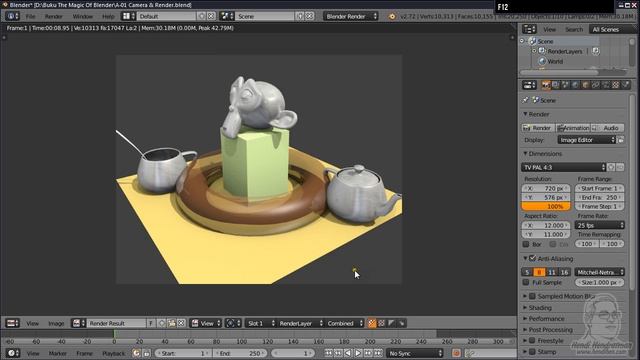Open the Blender Render engine dropdown
This screenshot has height=360, width=640.
click(x=351, y=16)
